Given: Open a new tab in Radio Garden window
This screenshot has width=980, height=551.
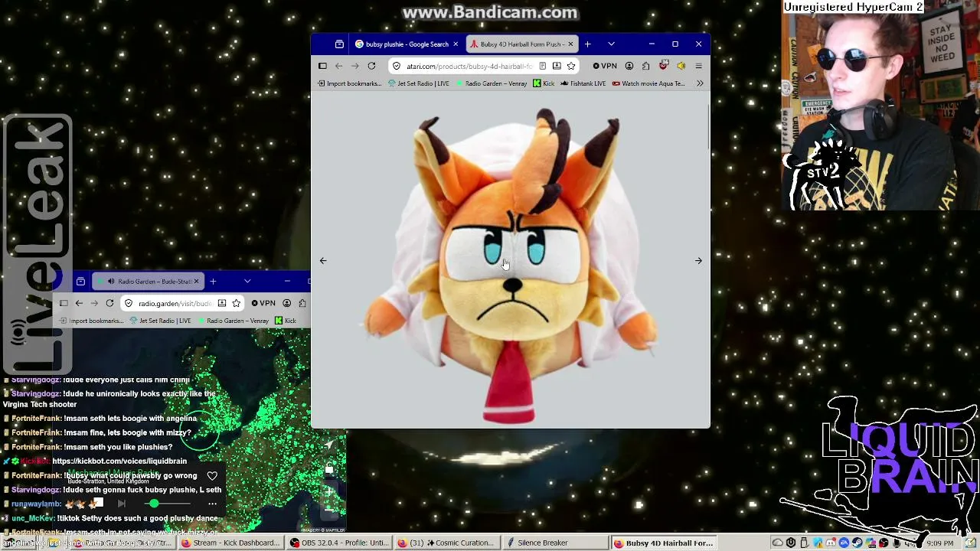Looking at the screenshot, I should [213, 282].
